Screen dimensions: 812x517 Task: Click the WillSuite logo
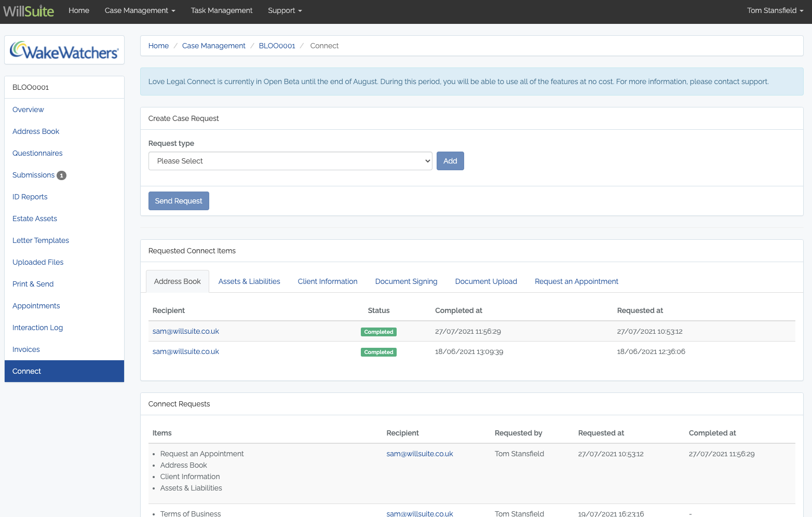(29, 11)
